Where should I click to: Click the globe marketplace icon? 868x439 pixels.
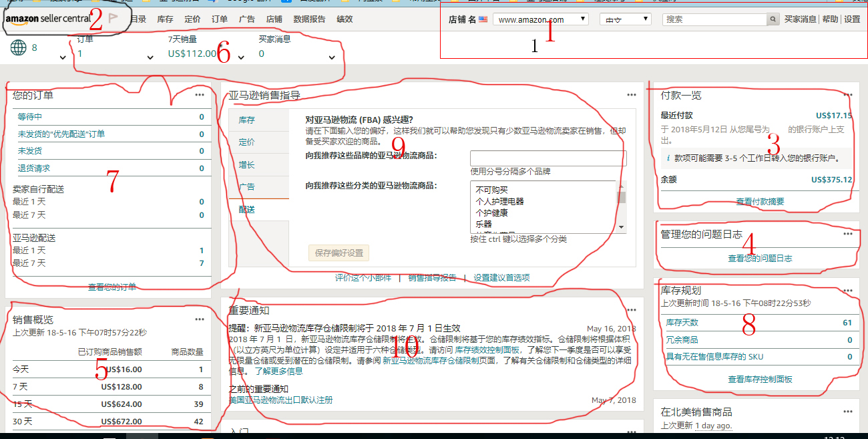19,47
